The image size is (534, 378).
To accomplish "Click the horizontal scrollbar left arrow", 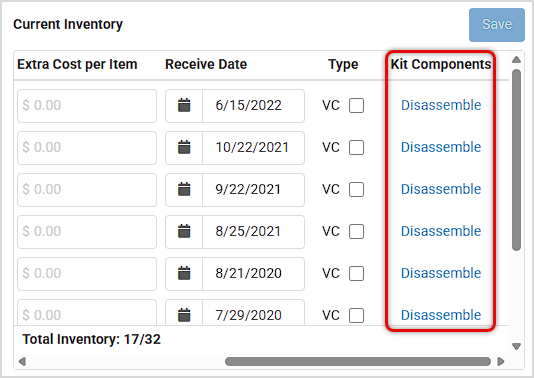I will [22, 361].
